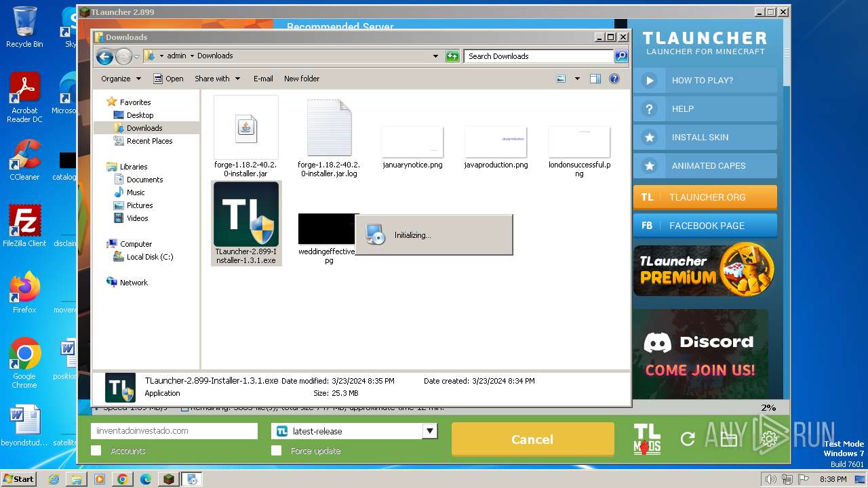Screen dimensions: 868x488
Task: Open CCleaner desktop icon
Action: [x=24, y=160]
